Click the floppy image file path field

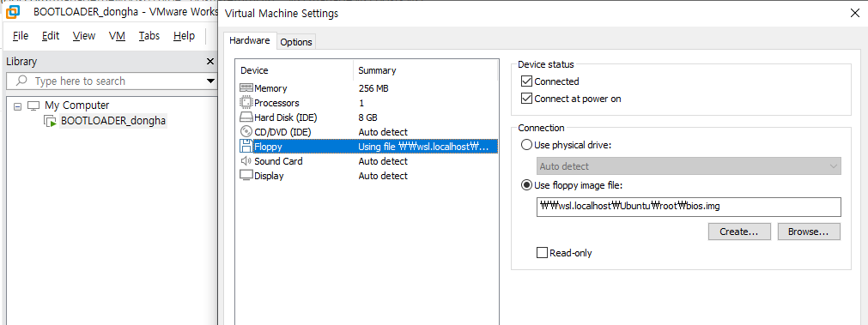pos(689,206)
